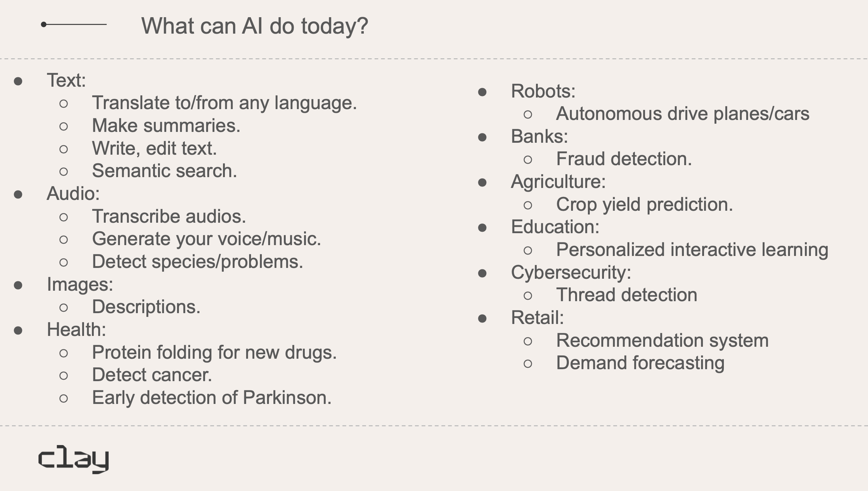Select the 'Audio:' bullet heading
Screen dimensions: 868x491
coord(73,194)
